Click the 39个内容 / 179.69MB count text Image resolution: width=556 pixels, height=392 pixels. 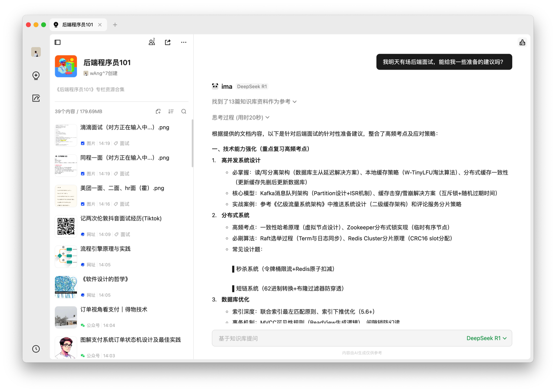[x=78, y=111]
